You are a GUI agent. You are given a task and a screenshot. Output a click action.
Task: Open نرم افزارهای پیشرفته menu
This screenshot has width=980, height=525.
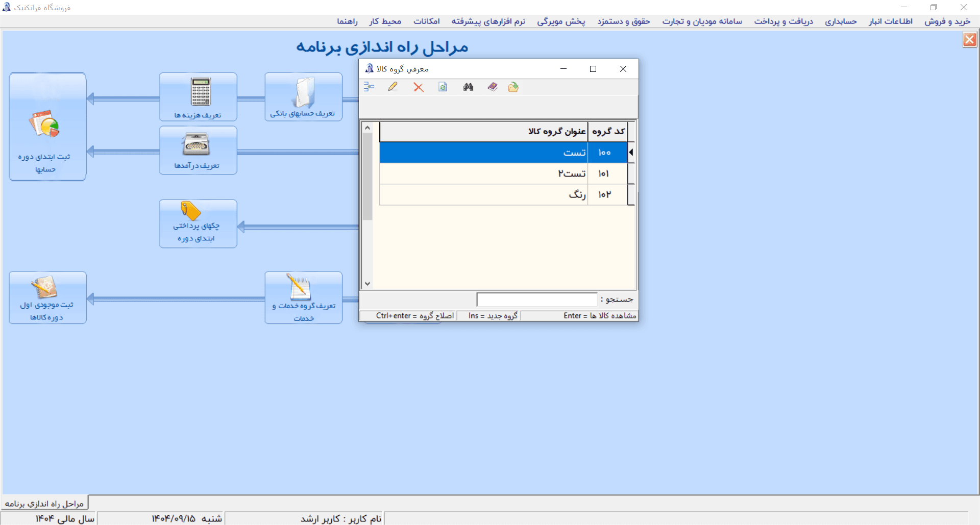point(488,21)
